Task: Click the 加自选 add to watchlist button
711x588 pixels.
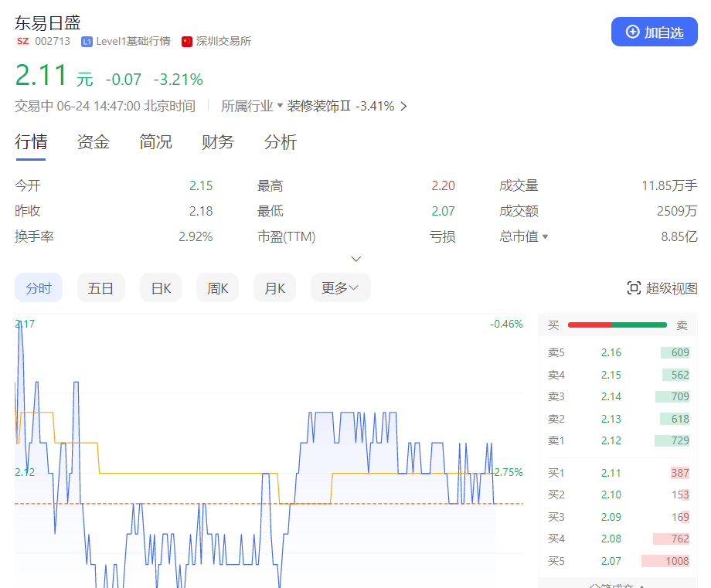Action: coord(654,32)
